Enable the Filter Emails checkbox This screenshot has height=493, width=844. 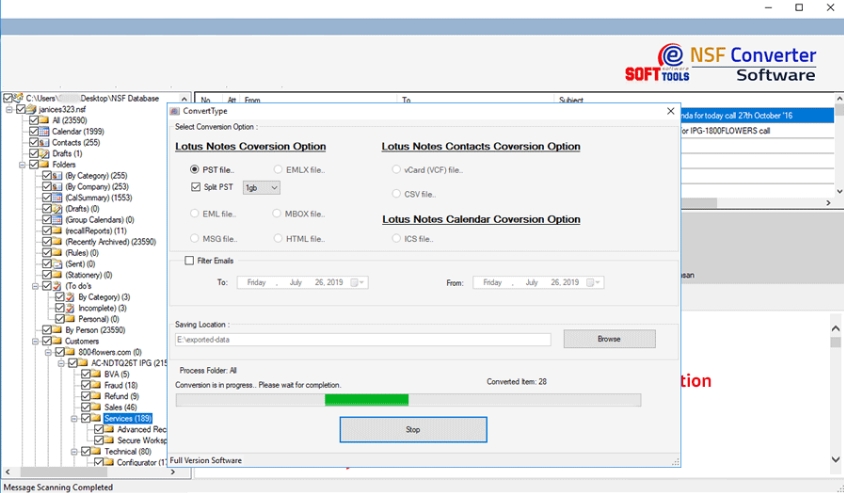coord(190,261)
